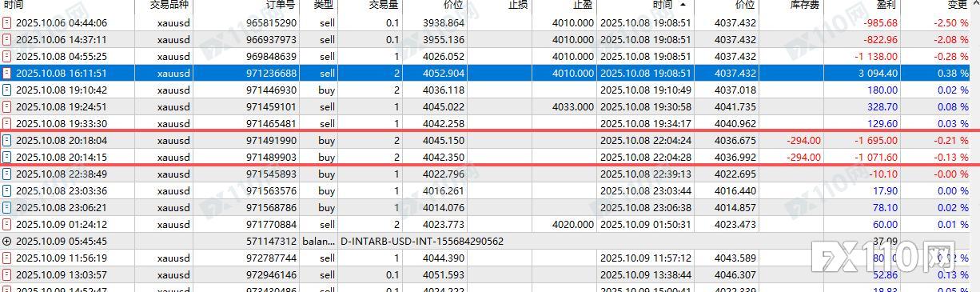The height and width of the screenshot is (292, 980).
Task: Select order number 971491990
Action: tap(272, 140)
